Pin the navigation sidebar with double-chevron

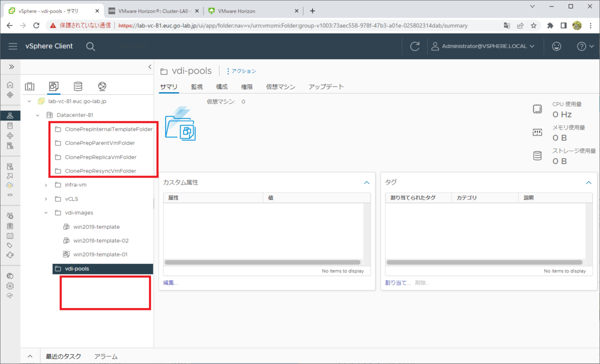point(11,66)
